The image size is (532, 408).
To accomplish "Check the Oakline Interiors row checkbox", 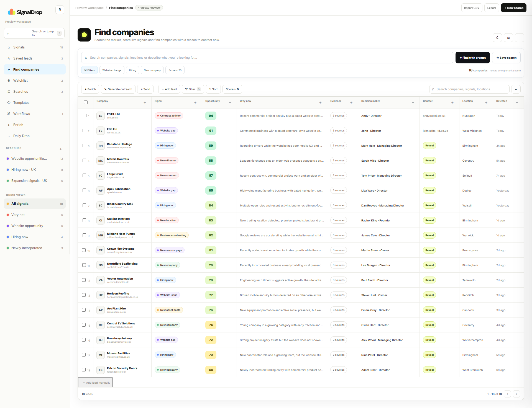I will tap(85, 220).
